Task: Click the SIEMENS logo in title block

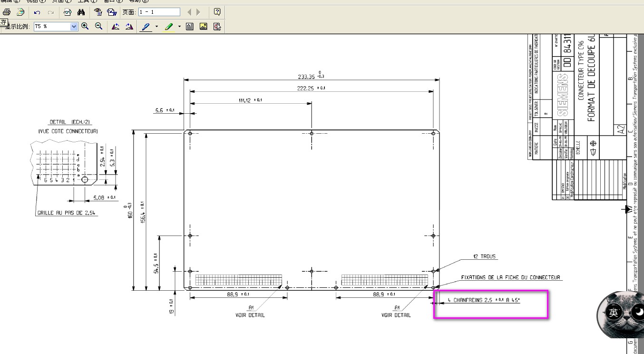Action: click(x=563, y=95)
